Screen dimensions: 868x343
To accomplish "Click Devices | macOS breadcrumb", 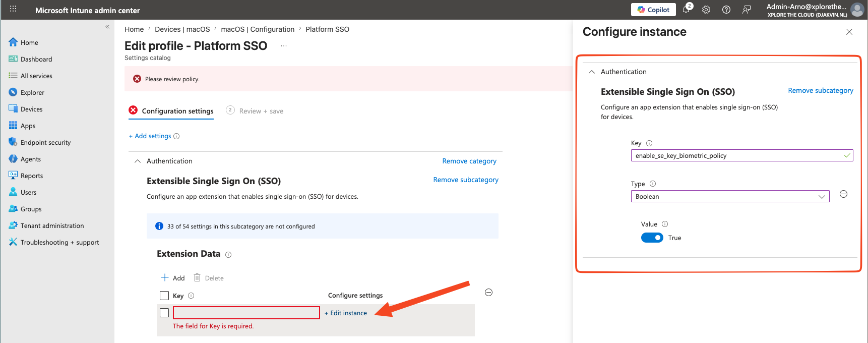I will click(182, 29).
